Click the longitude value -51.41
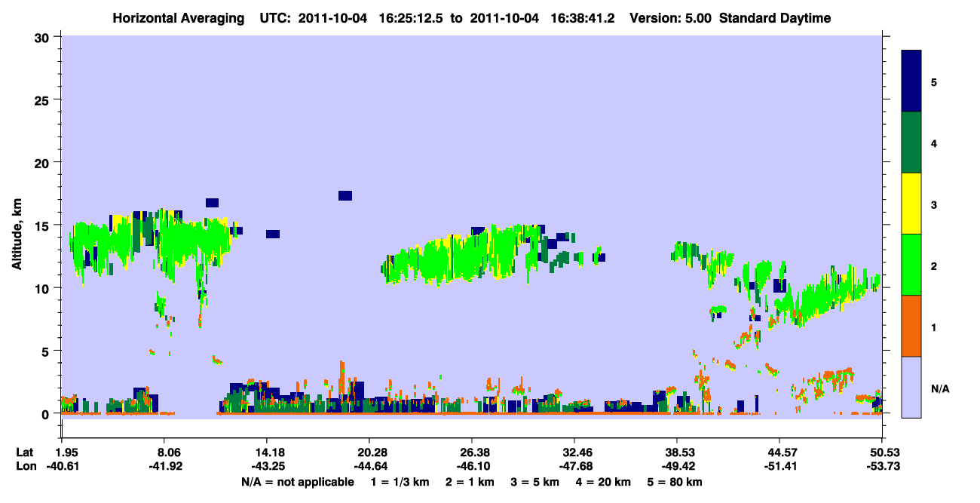 pyautogui.click(x=779, y=466)
